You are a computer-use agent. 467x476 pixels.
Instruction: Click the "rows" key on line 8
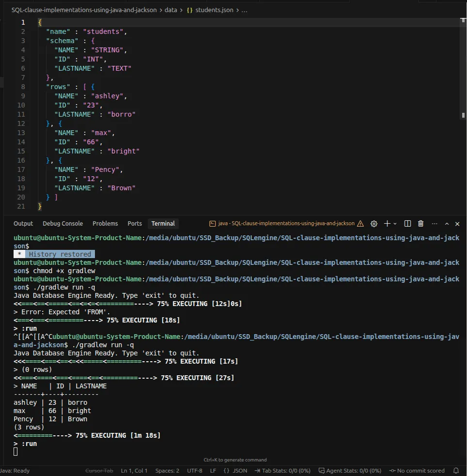click(x=58, y=87)
